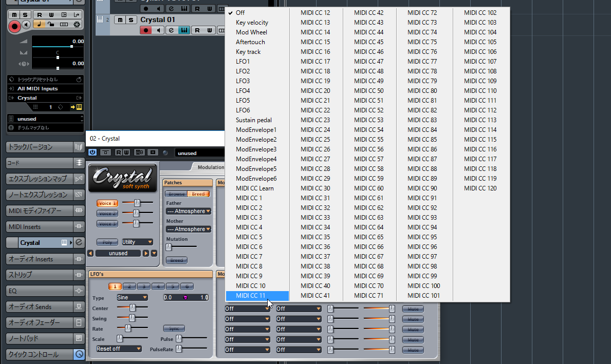
Task: Toggle the inspector monitor speaker button
Action: point(26,25)
